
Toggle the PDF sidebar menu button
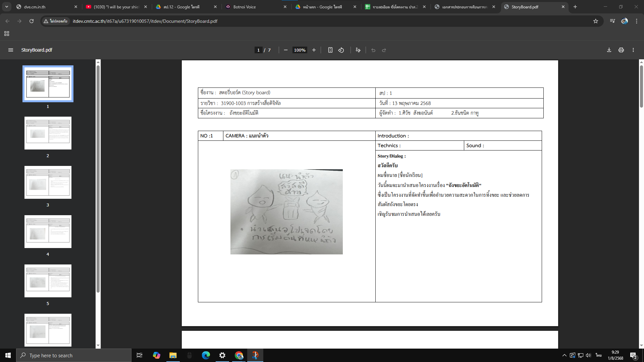[x=11, y=50]
